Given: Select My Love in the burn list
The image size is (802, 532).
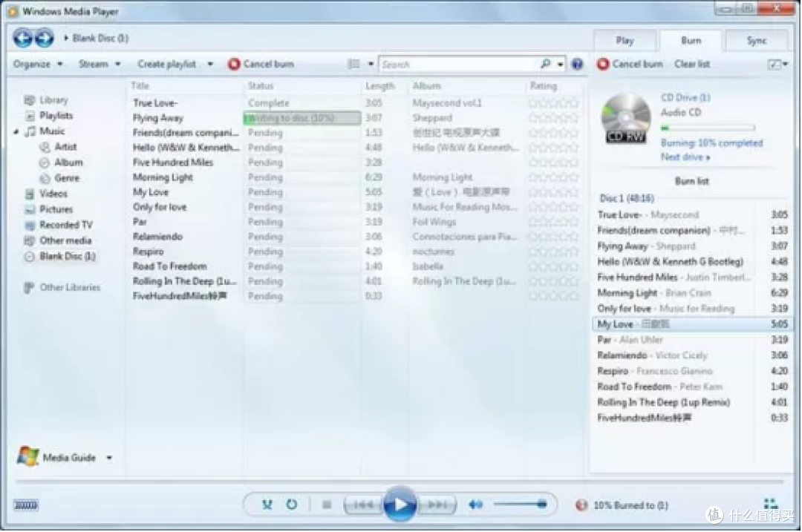Looking at the screenshot, I should [x=693, y=324].
